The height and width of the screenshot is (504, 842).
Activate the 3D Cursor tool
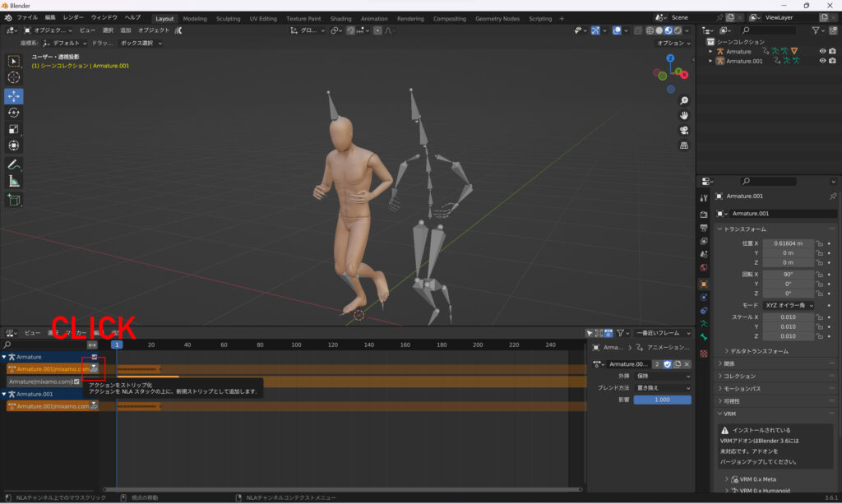pyautogui.click(x=14, y=77)
